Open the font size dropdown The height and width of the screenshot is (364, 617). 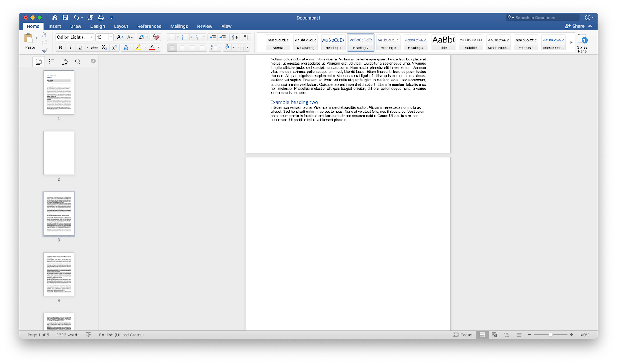pos(111,37)
